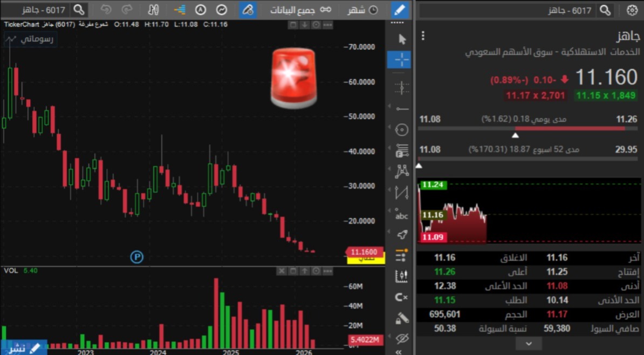Toggle the hide drawings eye icon

[402, 339]
